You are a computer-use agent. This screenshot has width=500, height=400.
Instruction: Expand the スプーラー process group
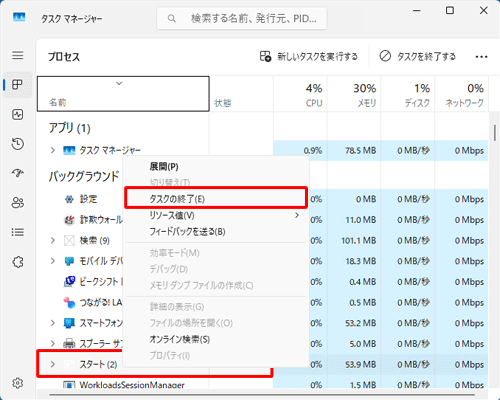(52, 344)
